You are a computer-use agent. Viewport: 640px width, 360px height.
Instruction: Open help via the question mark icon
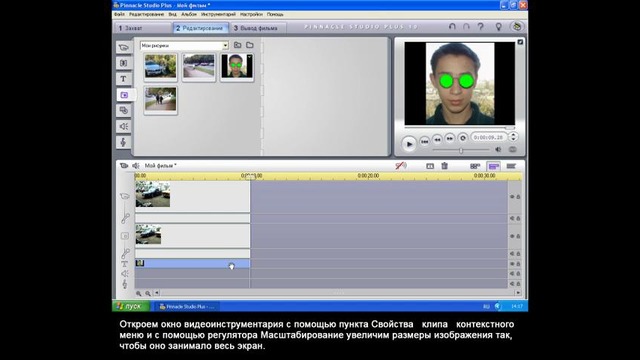point(481,27)
